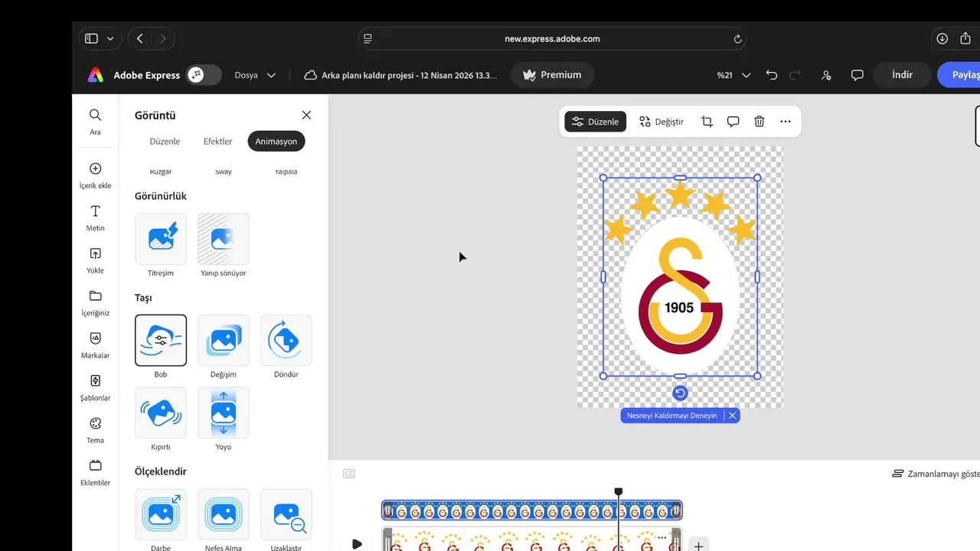Open the Tema theme panel
The width and height of the screenshot is (980, 551).
(95, 431)
